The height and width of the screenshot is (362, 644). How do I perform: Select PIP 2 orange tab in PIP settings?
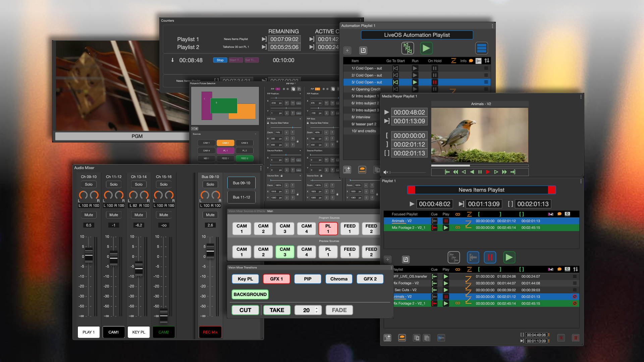click(x=317, y=89)
